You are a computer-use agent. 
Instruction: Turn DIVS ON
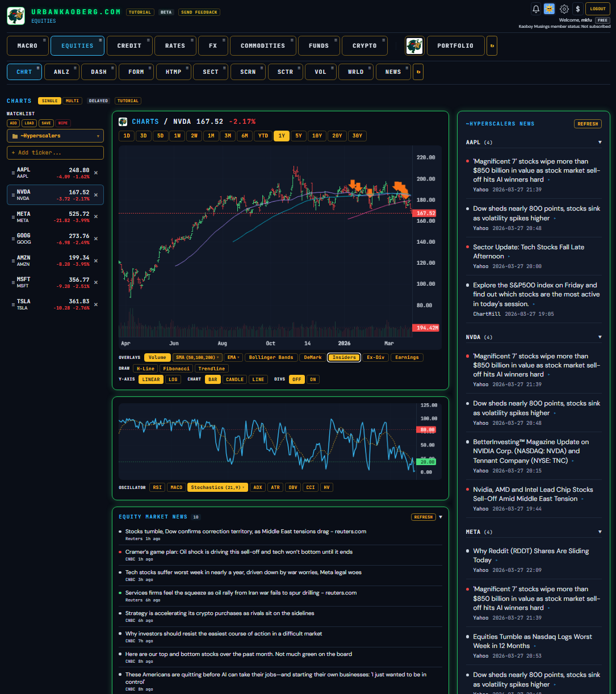point(312,379)
